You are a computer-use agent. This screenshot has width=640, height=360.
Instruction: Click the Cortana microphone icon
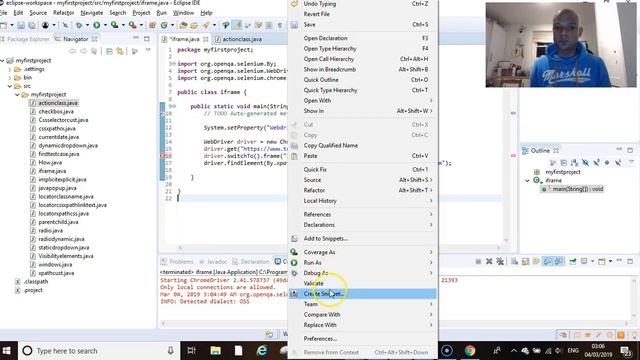[171, 351]
